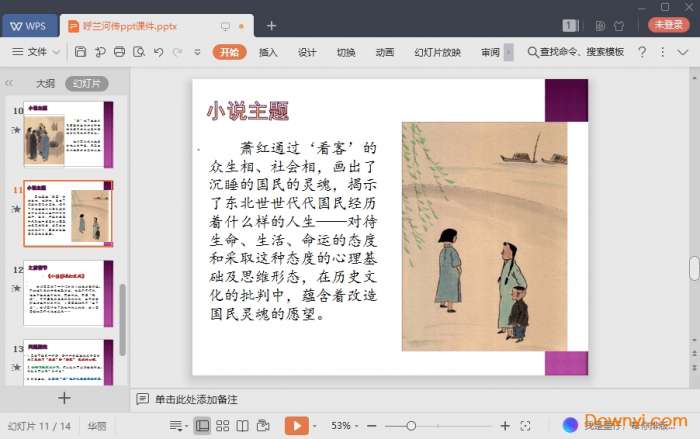The image size is (700, 439).
Task: Select slide 13 thumbnail
Action: (68, 362)
